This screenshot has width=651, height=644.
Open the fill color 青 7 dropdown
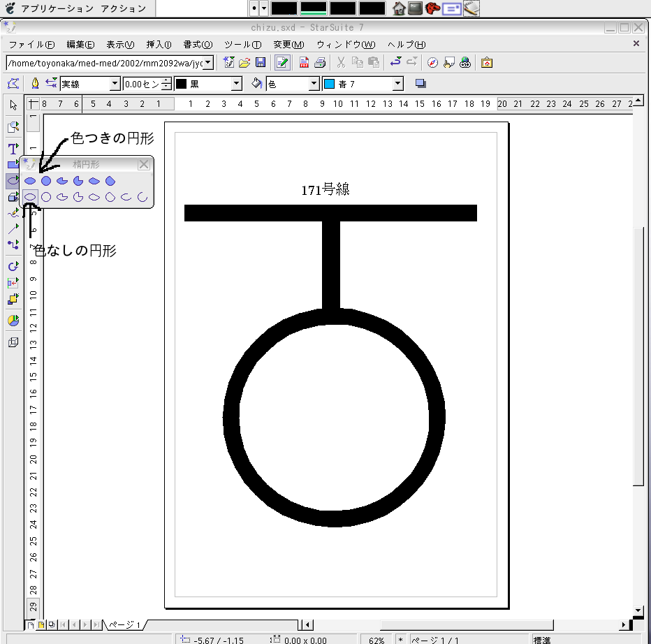tap(398, 84)
